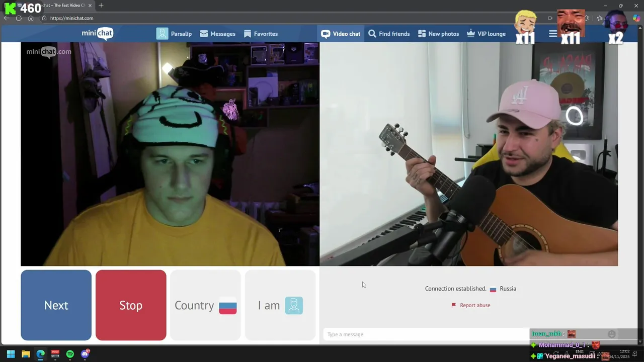
Task: Open Messages
Action: [217, 34]
